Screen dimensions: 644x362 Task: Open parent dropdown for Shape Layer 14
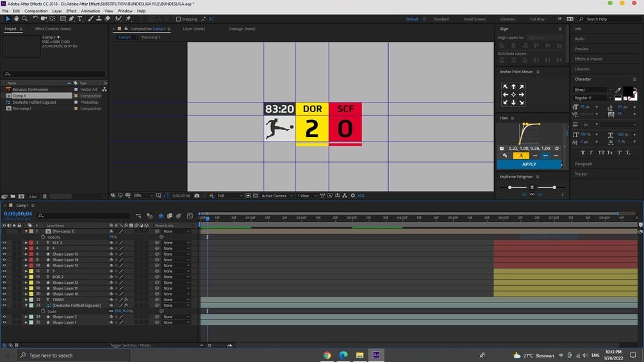coord(177,259)
